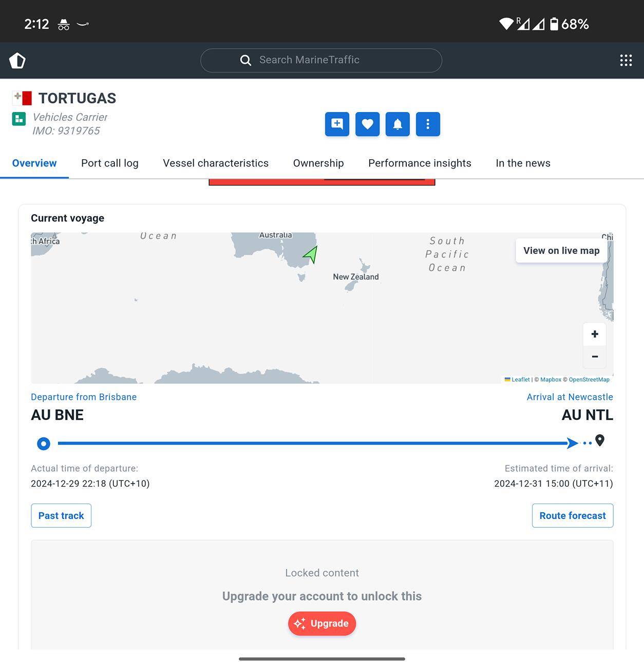Open the MarineTraffic home logo
Viewport: 644px width, 668px height.
click(x=17, y=61)
